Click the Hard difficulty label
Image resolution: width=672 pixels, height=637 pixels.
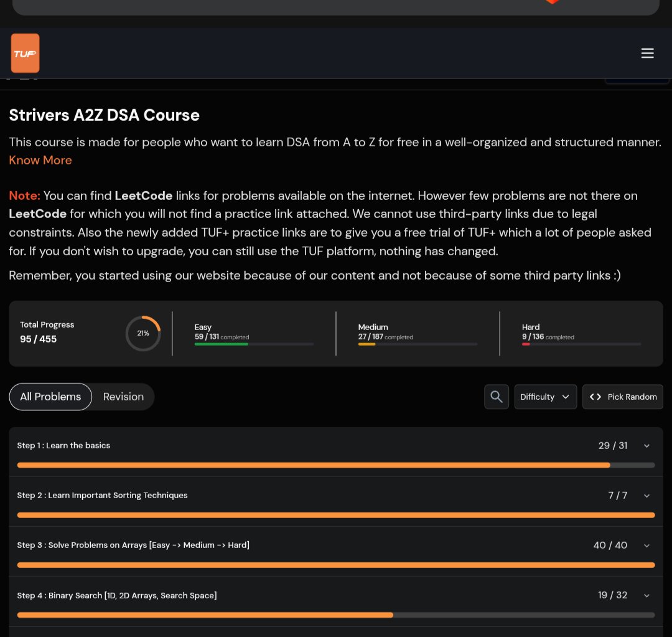coord(531,327)
